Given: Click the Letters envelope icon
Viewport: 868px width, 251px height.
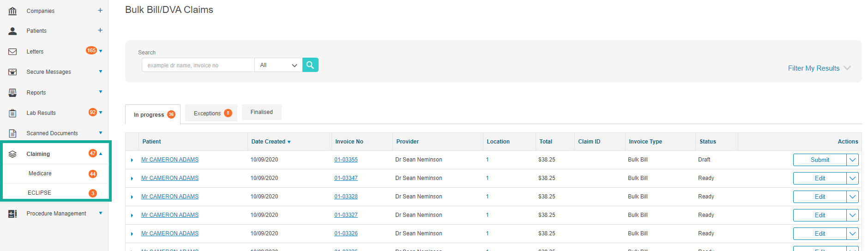Looking at the screenshot, I should coord(12,52).
